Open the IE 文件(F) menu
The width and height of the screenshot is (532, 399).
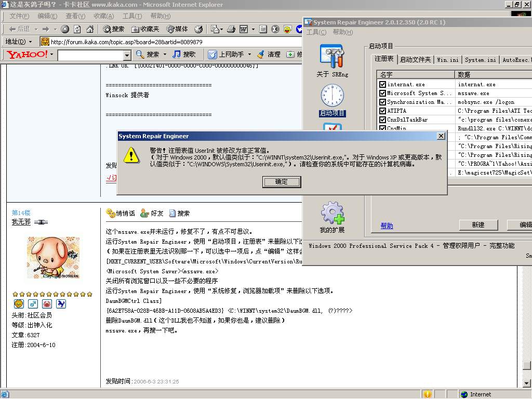[19, 16]
